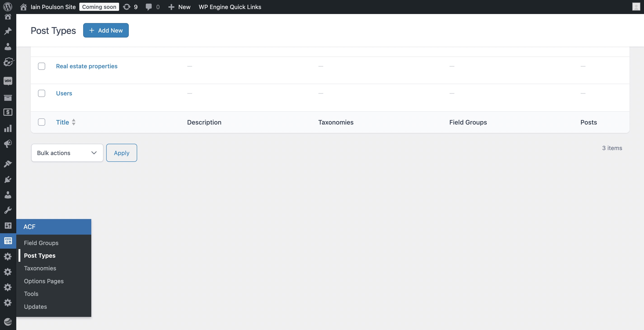Click the Coming soon badge
This screenshot has width=644, height=330.
click(x=99, y=7)
